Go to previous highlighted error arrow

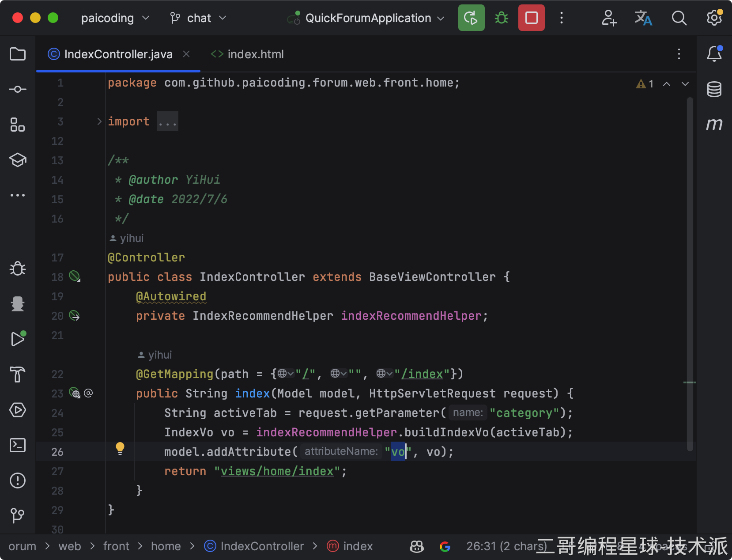(667, 84)
